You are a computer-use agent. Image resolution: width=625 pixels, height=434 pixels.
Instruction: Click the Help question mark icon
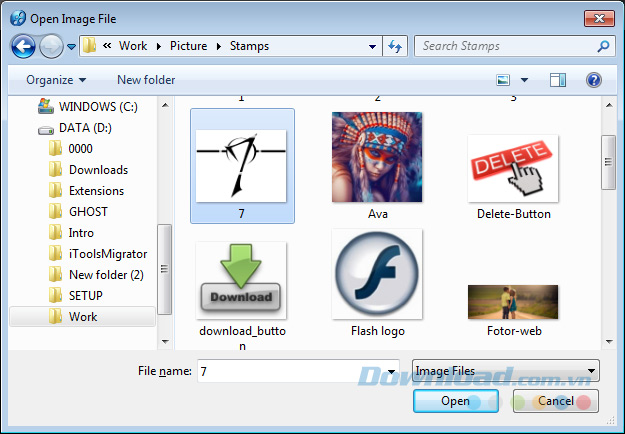pos(594,80)
